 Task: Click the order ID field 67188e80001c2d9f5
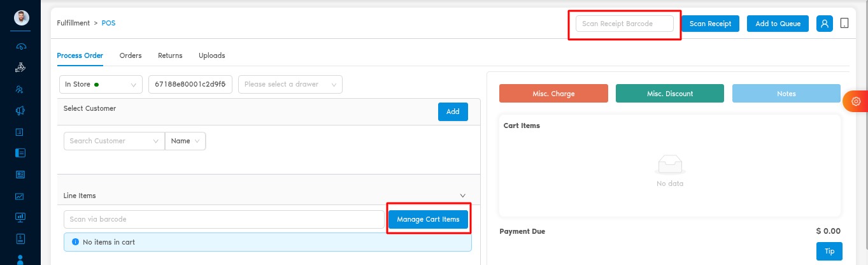[190, 84]
